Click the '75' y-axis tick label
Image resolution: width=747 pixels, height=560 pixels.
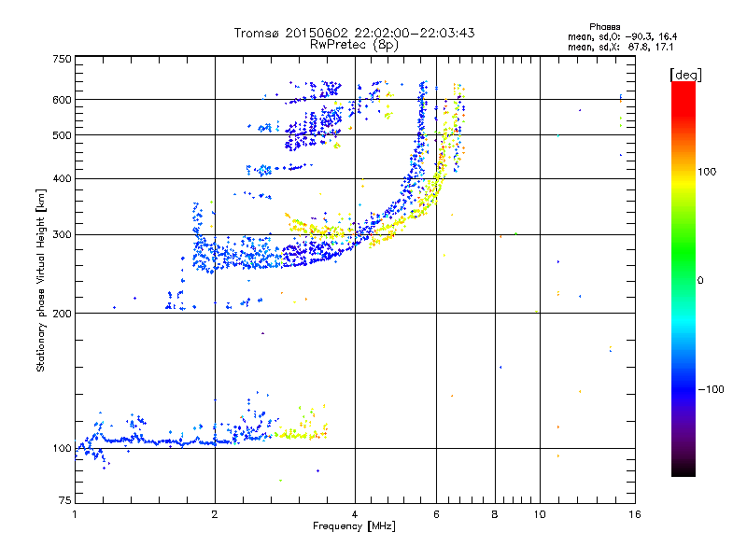click(x=65, y=500)
